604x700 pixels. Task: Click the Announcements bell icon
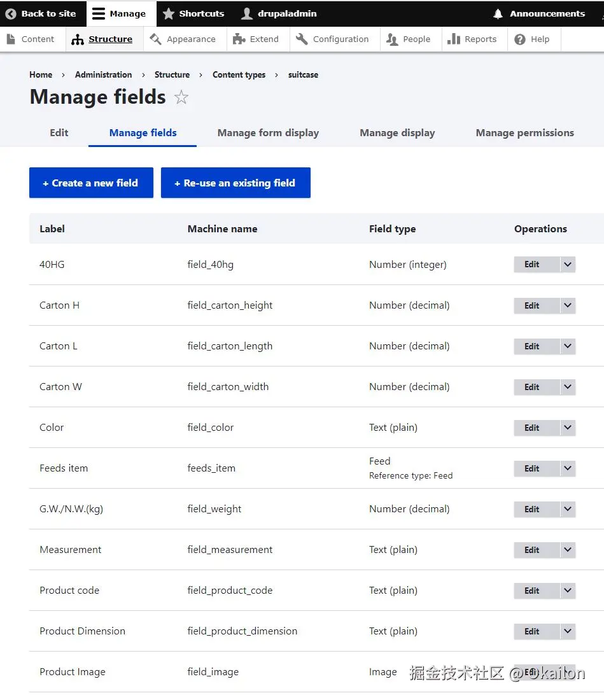coord(498,13)
